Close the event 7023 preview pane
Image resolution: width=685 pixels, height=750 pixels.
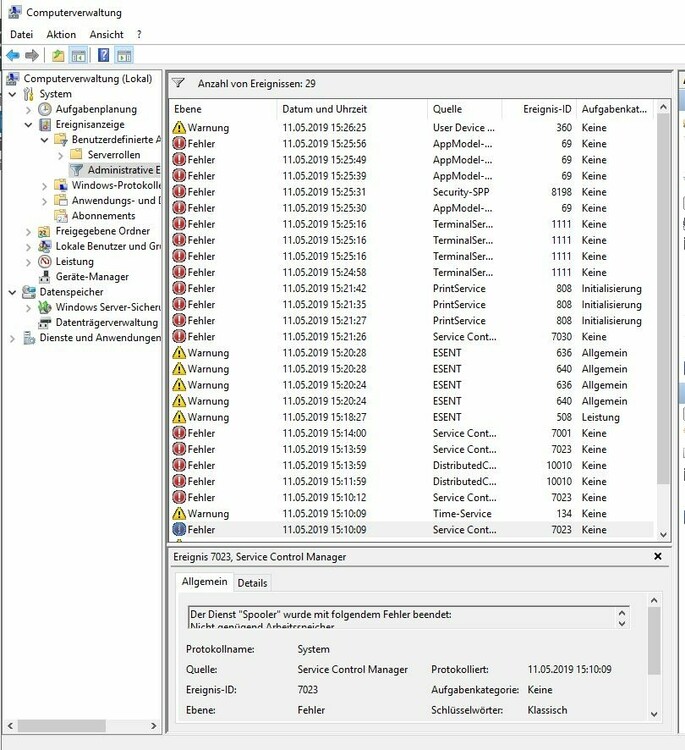[657, 556]
